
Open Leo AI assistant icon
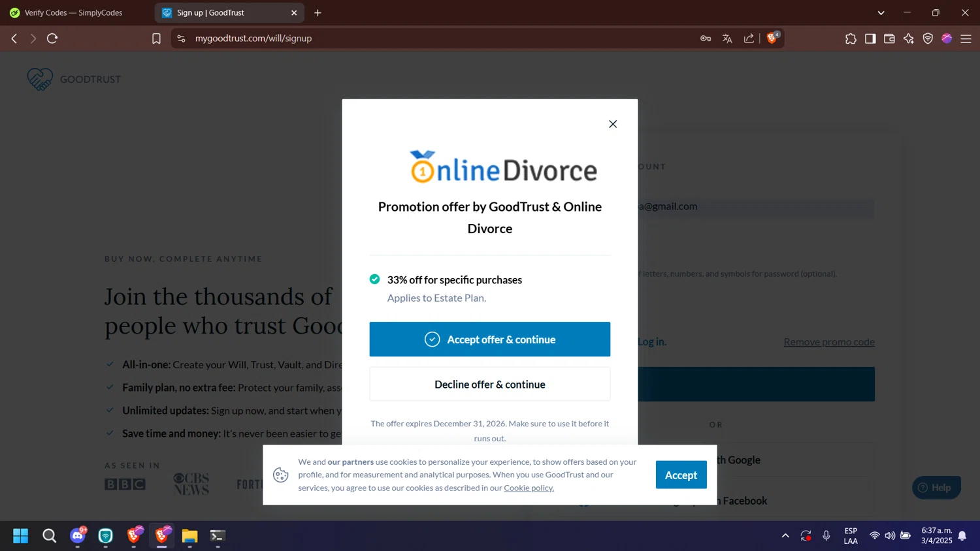pos(909,39)
